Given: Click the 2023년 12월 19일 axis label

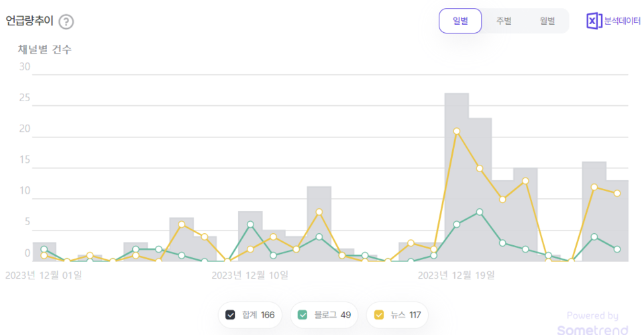Looking at the screenshot, I should pos(456,275).
